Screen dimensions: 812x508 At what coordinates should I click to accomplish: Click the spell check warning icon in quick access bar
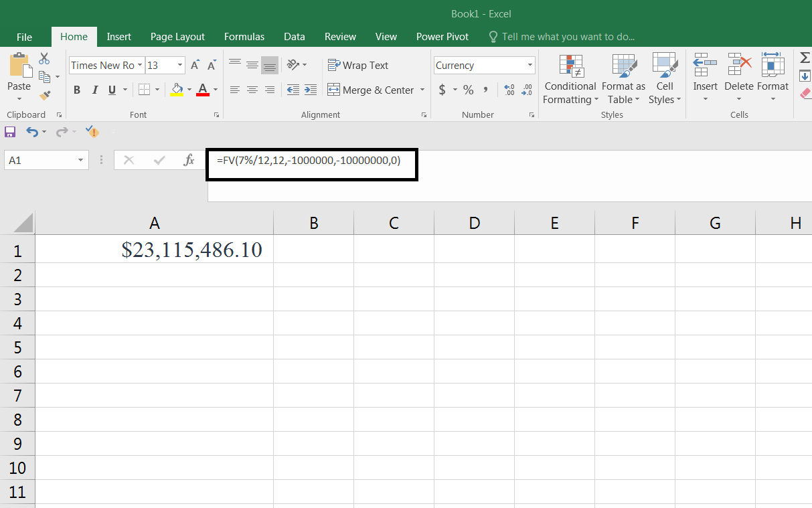click(x=92, y=132)
